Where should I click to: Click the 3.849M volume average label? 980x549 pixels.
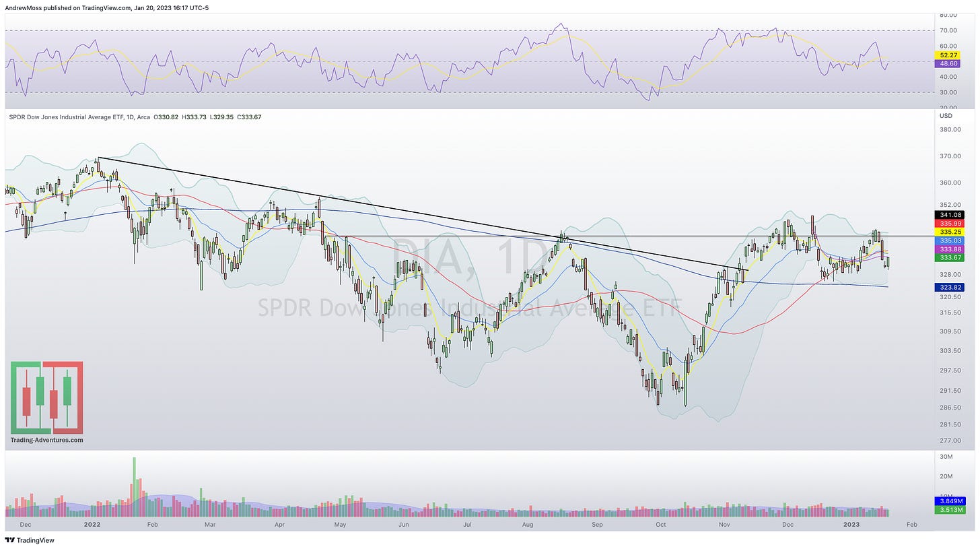point(951,501)
